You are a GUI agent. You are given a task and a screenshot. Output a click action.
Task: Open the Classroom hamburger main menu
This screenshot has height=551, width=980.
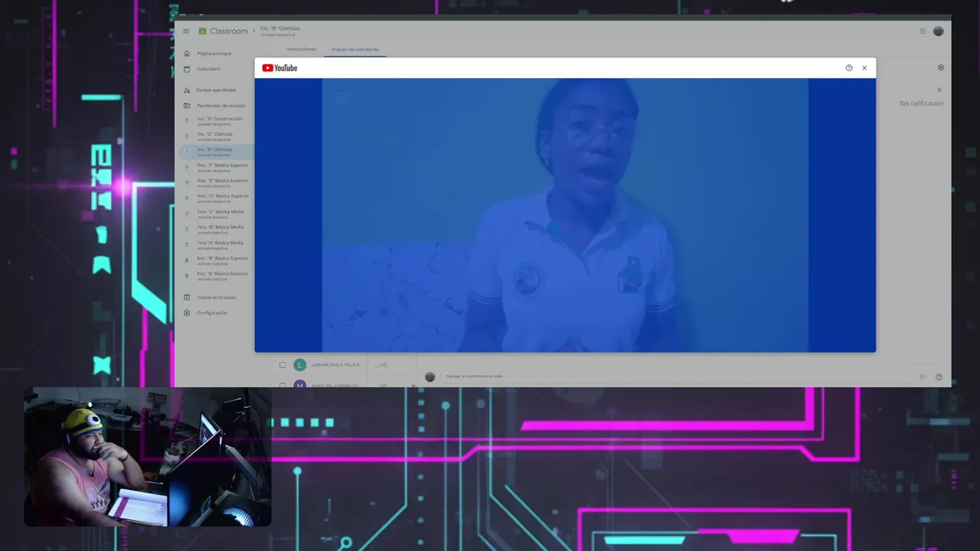[x=186, y=31]
